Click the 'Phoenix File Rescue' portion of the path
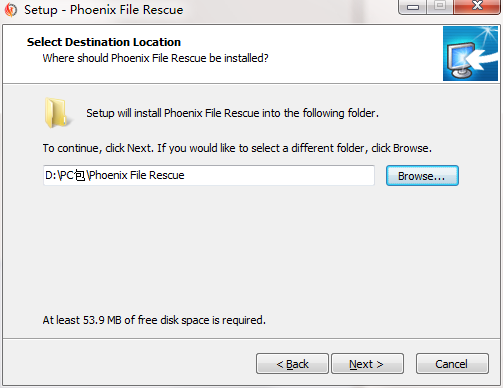The image size is (503, 388). point(137,175)
